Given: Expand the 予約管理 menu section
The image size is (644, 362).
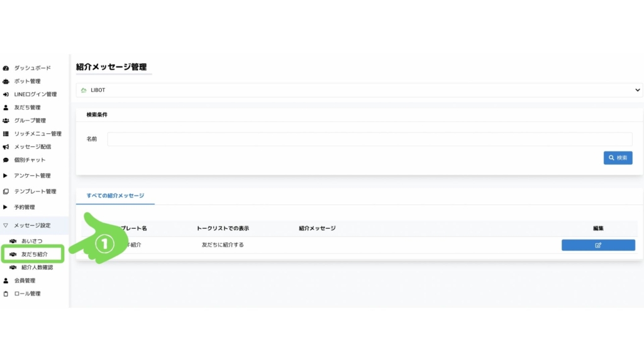Looking at the screenshot, I should [25, 207].
